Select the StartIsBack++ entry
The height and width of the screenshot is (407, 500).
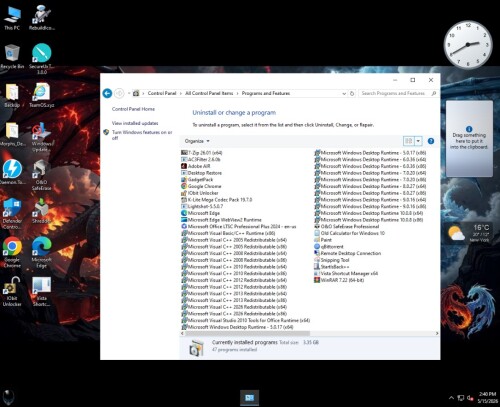[332, 267]
